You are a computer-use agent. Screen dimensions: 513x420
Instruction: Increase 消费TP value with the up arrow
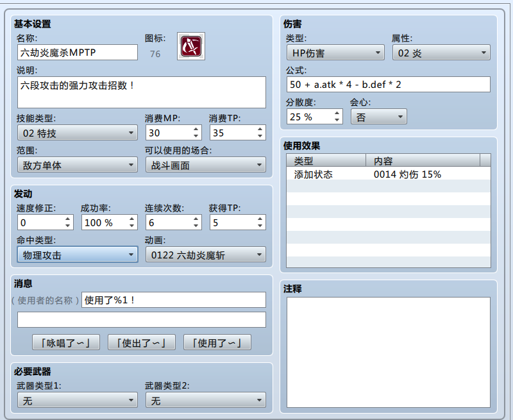click(x=260, y=129)
